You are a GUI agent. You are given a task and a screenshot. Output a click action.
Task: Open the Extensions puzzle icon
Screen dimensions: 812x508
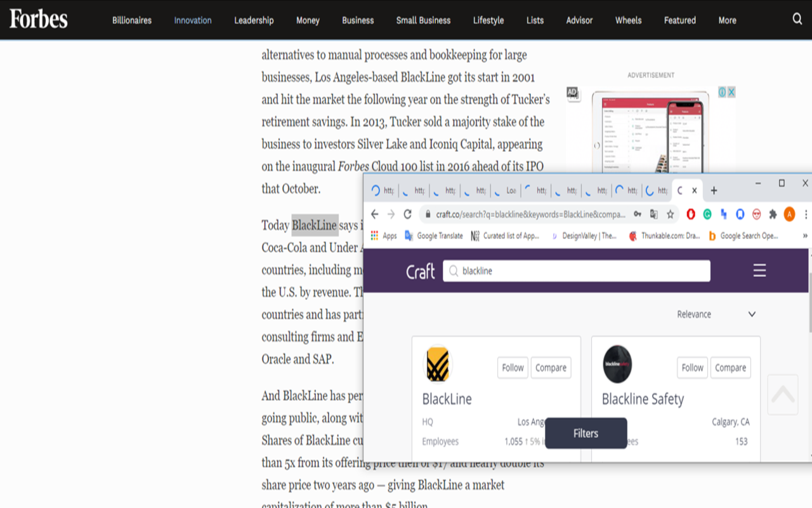[x=773, y=215]
